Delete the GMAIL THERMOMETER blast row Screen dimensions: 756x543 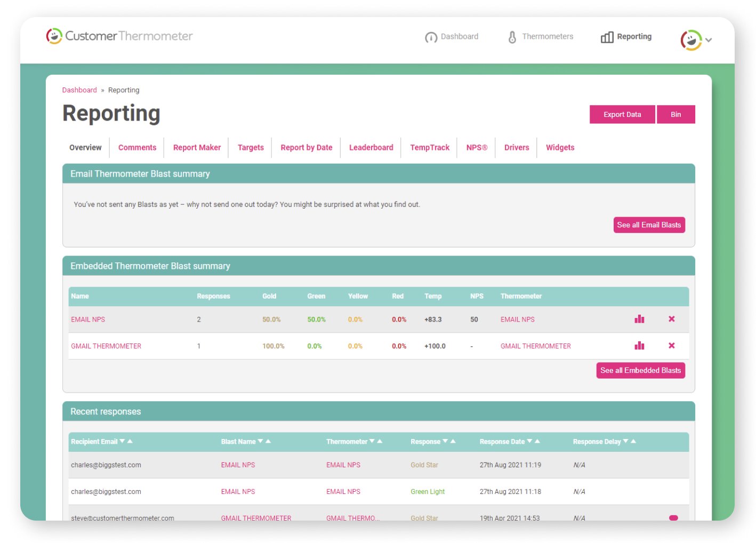coord(672,346)
